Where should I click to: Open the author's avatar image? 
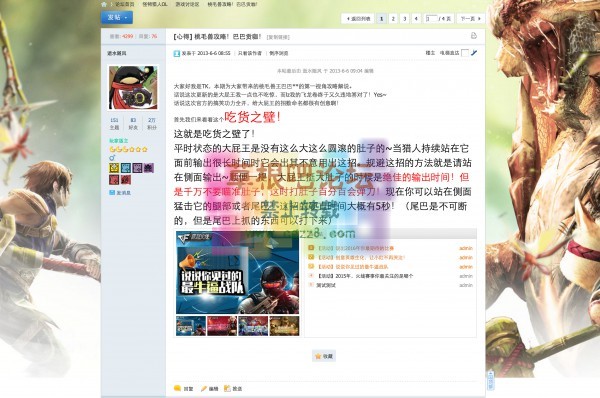pyautogui.click(x=133, y=87)
